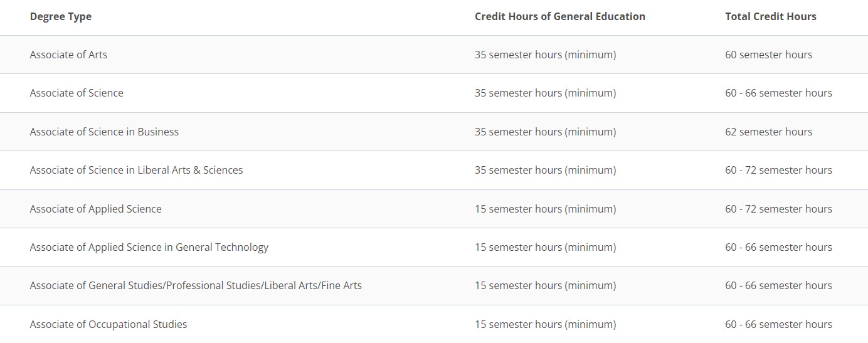Click Associate of Arts' 60 semester hours total
Image resolution: width=868 pixels, height=343 pixels.
(768, 55)
